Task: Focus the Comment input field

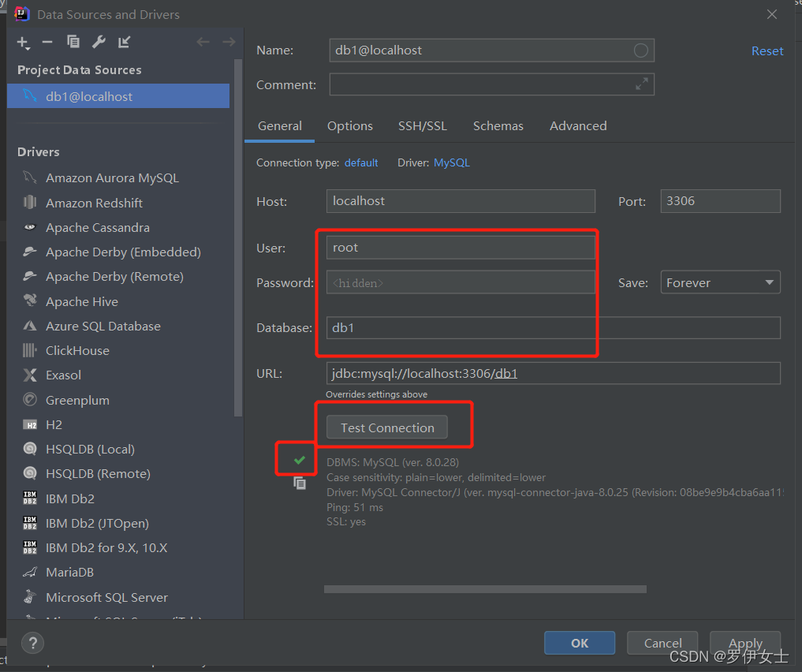Action: 491,84
